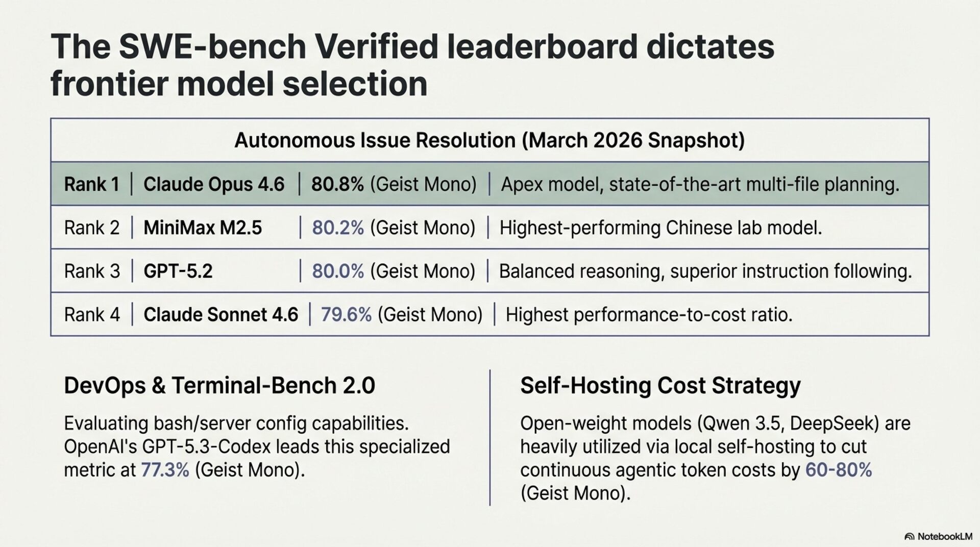Click the slide title about SWE-bench Verified
The width and height of the screenshot is (980, 547).
coord(412,65)
